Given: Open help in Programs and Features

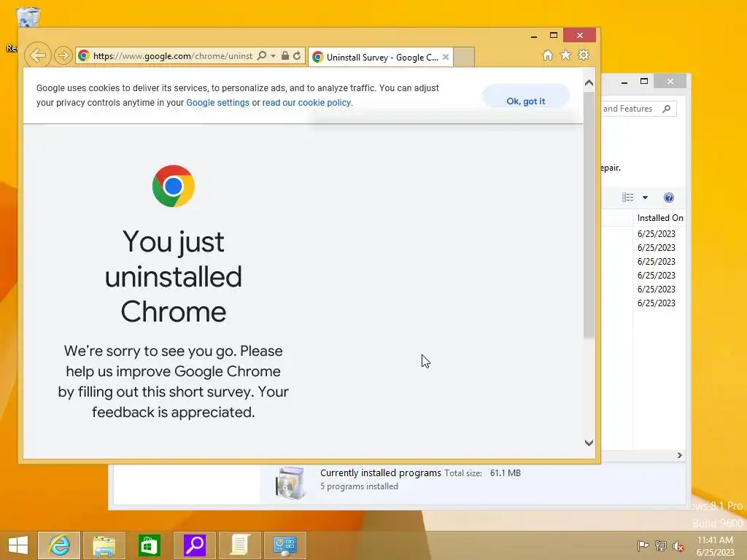Looking at the screenshot, I should point(669,198).
